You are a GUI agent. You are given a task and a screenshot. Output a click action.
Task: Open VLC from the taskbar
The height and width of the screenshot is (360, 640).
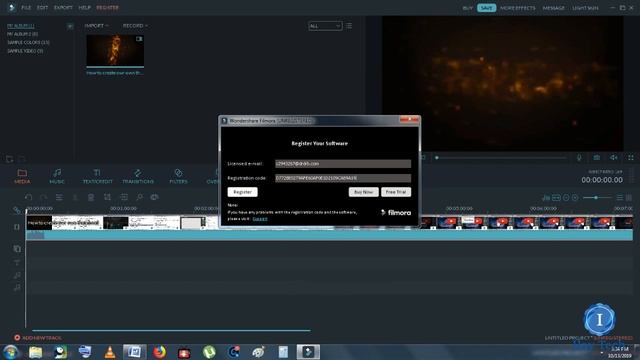110,352
